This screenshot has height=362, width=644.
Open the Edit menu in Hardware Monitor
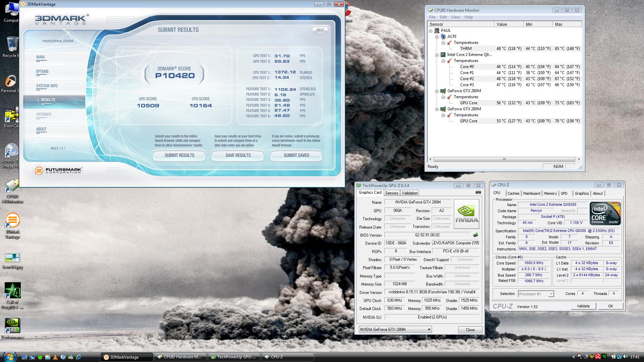443,17
